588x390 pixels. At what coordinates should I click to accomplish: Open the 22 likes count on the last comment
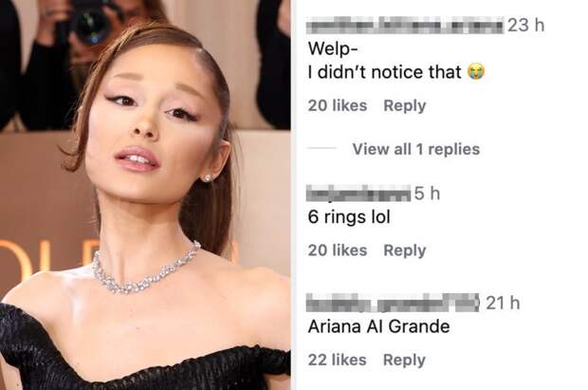(337, 360)
